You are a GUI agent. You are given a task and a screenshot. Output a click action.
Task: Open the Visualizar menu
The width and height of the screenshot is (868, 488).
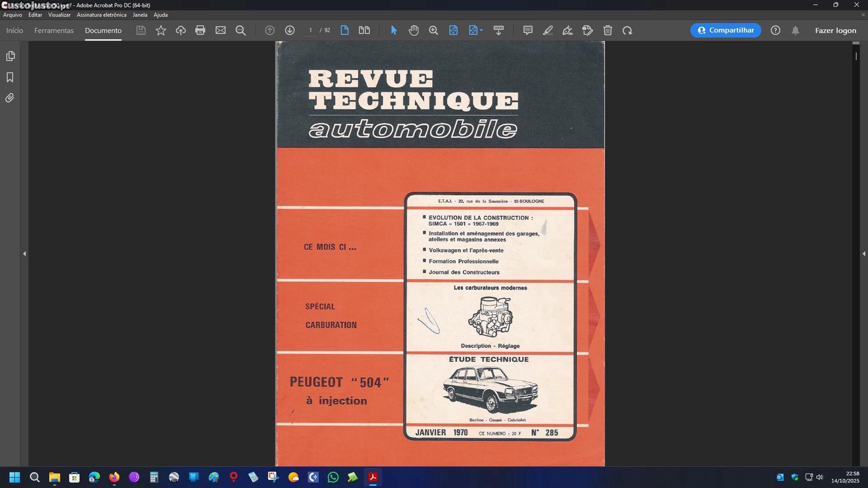(59, 15)
